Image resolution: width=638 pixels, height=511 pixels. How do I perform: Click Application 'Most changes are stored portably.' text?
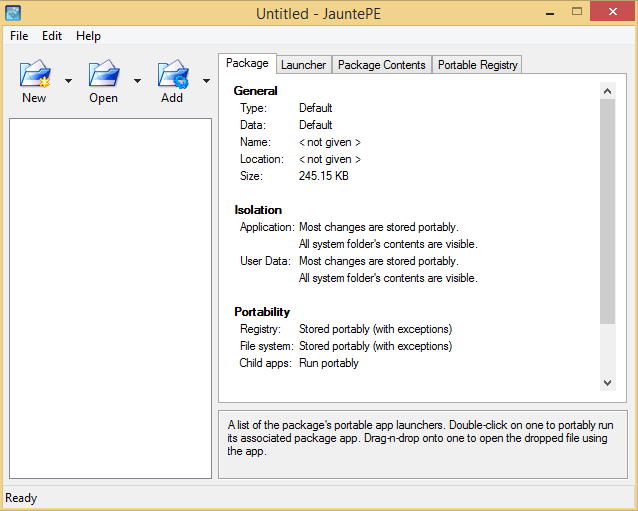coord(379,227)
